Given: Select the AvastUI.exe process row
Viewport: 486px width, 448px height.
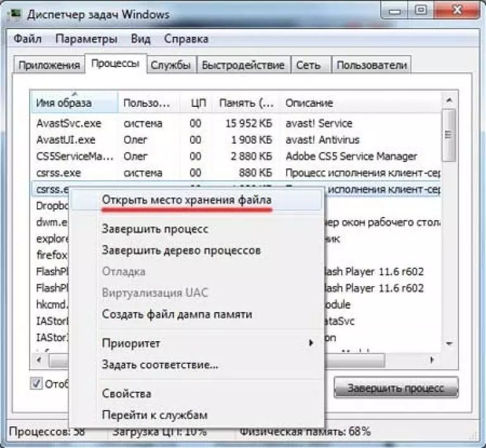Looking at the screenshot, I should (x=235, y=140).
